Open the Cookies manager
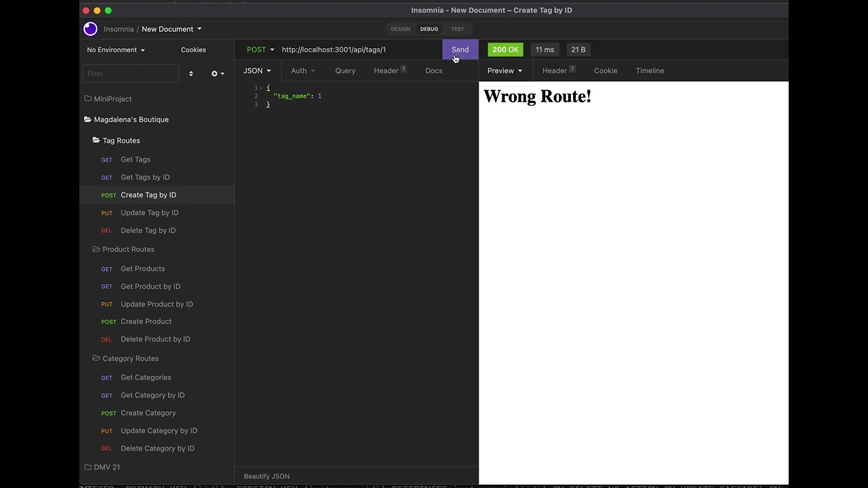Viewport: 868px width, 488px height. (x=193, y=49)
